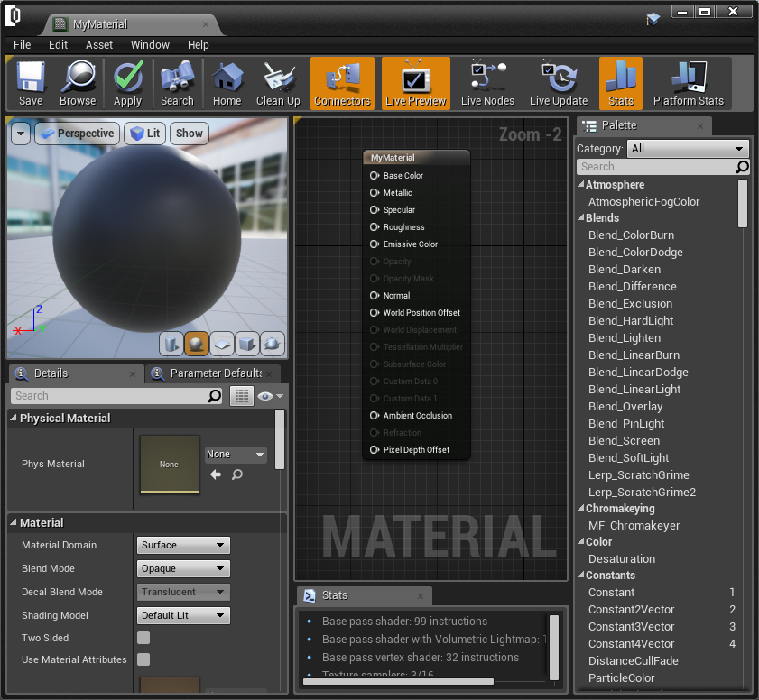Click the Save toolbar icon

click(x=31, y=83)
